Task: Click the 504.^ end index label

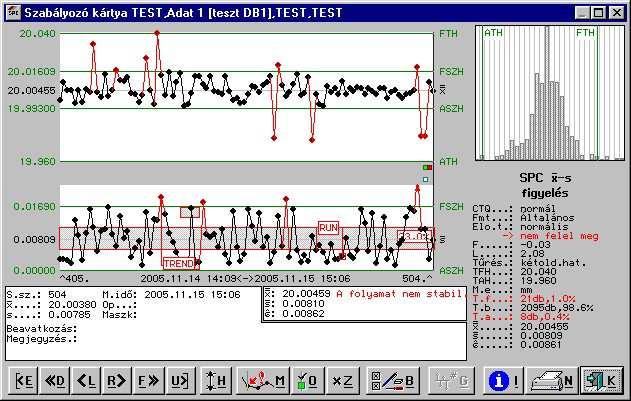Action: (x=417, y=278)
